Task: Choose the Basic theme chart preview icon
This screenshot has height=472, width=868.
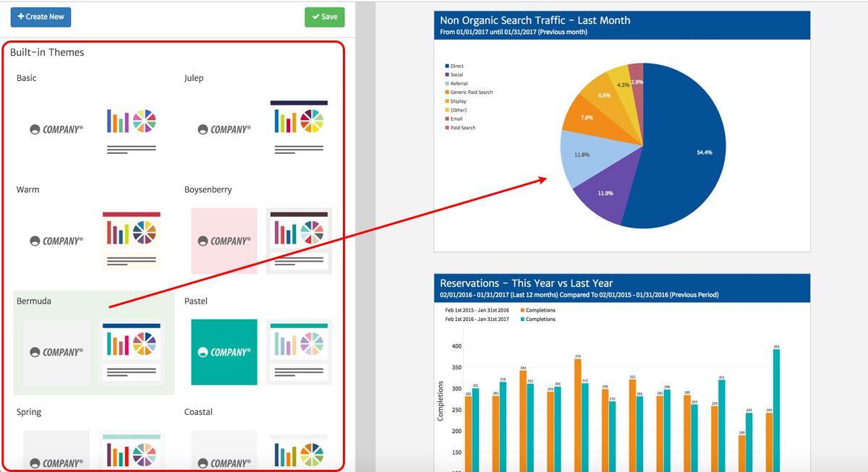Action: click(x=132, y=129)
